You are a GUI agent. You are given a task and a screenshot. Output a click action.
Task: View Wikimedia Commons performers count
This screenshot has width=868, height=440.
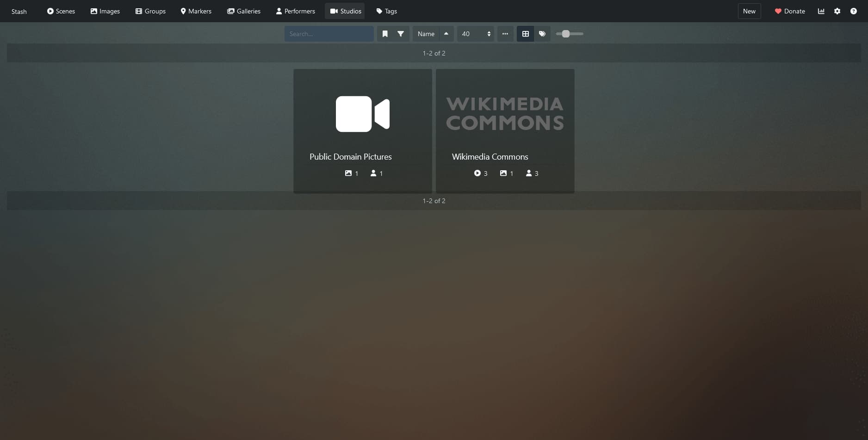click(532, 174)
